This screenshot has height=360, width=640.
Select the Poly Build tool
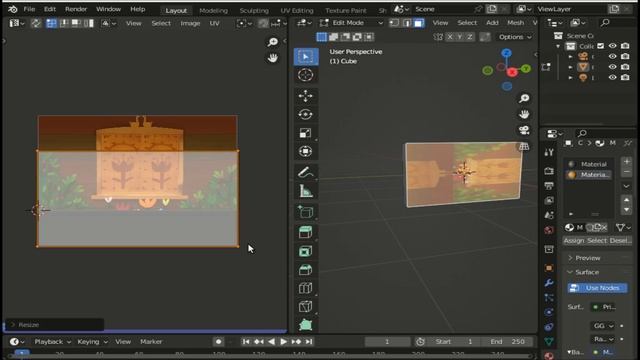click(x=306, y=324)
